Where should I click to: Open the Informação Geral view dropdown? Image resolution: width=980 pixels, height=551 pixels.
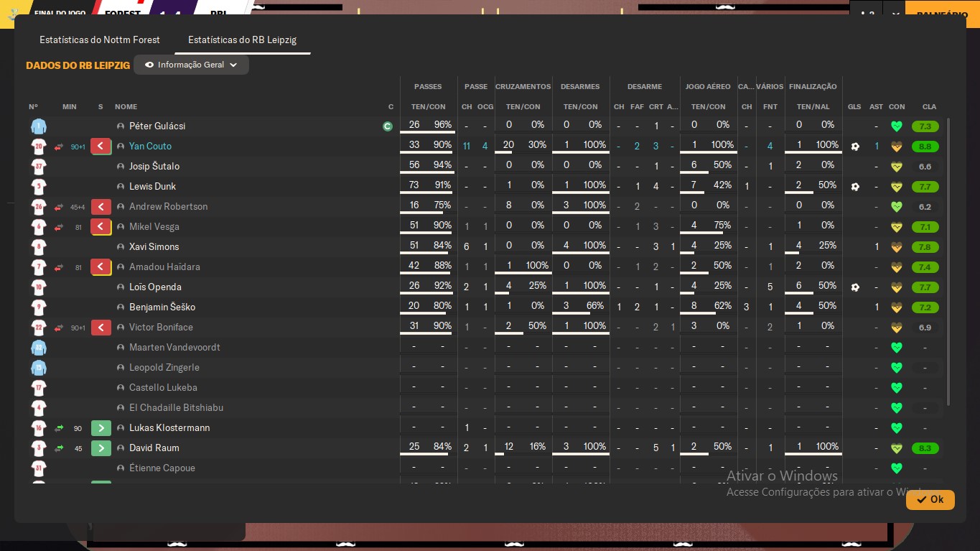pyautogui.click(x=191, y=65)
